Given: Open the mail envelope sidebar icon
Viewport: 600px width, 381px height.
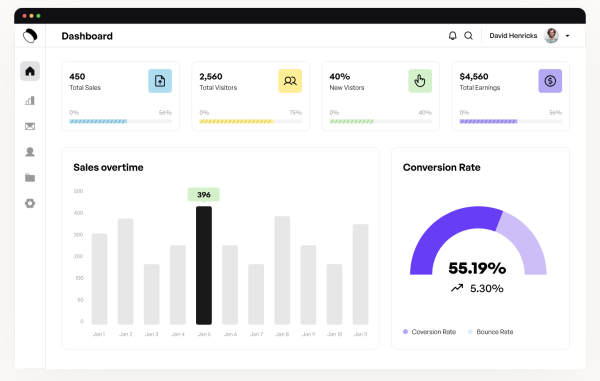Looking at the screenshot, I should [30, 126].
